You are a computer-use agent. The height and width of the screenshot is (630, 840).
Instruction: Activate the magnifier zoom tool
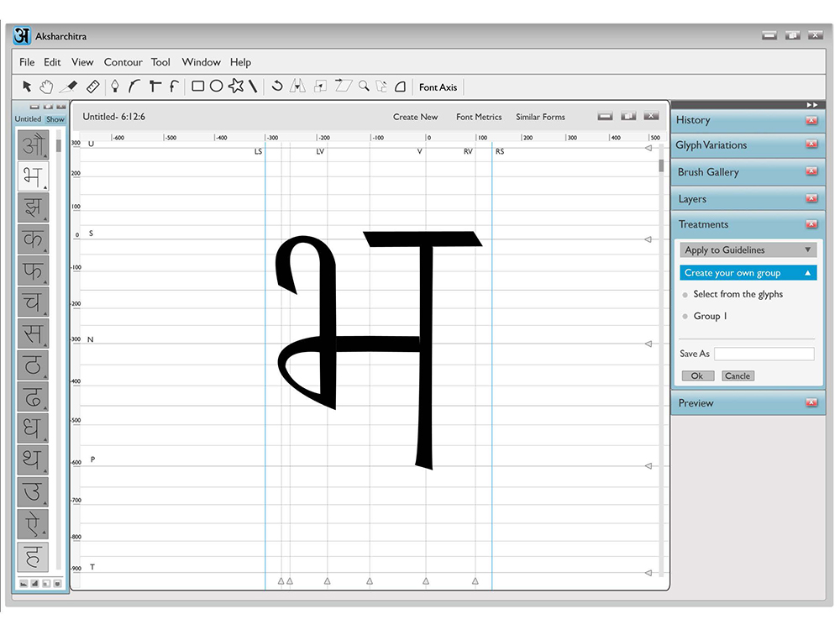[x=364, y=87]
